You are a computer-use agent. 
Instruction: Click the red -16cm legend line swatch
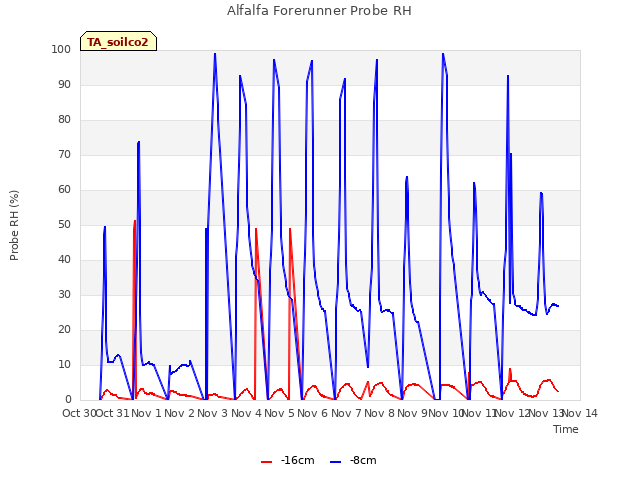[267, 462]
